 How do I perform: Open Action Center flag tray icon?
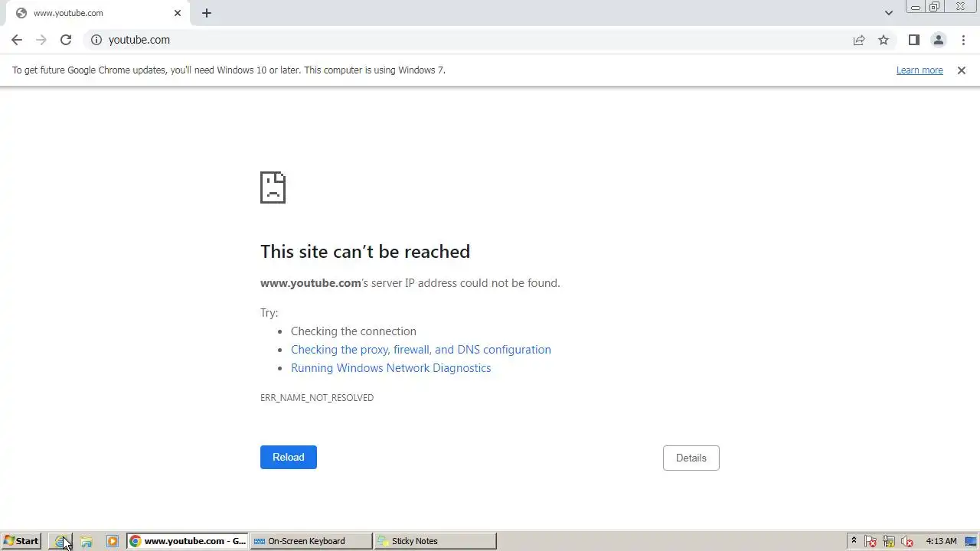pos(871,541)
